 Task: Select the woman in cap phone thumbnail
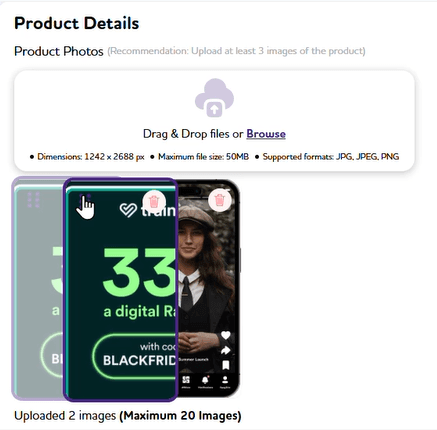(x=209, y=288)
